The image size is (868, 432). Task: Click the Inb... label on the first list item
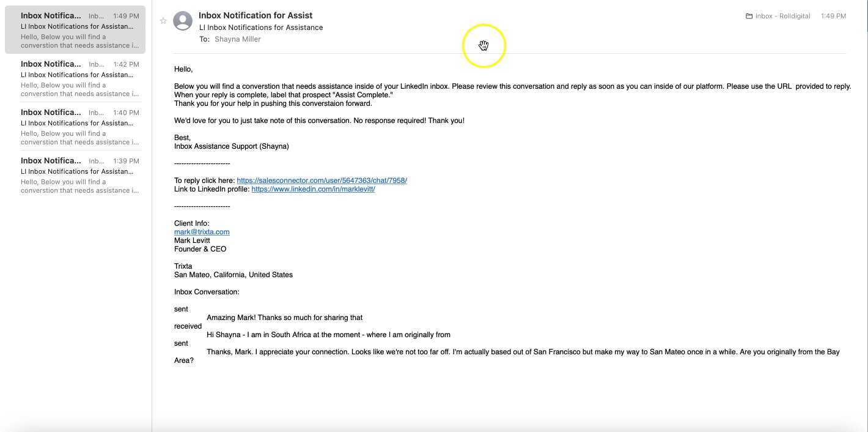click(97, 15)
